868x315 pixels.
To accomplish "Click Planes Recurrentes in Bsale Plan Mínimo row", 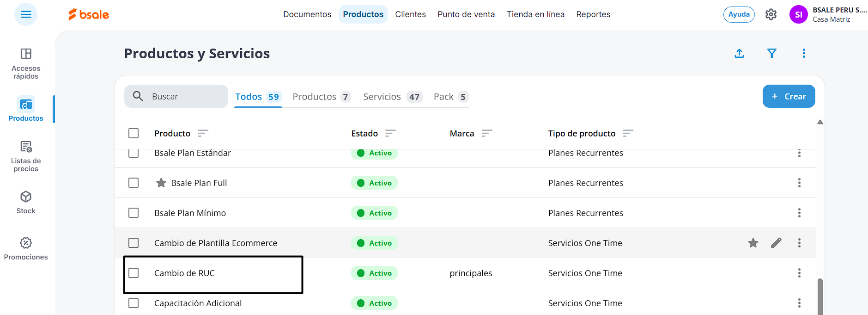I will point(585,213).
